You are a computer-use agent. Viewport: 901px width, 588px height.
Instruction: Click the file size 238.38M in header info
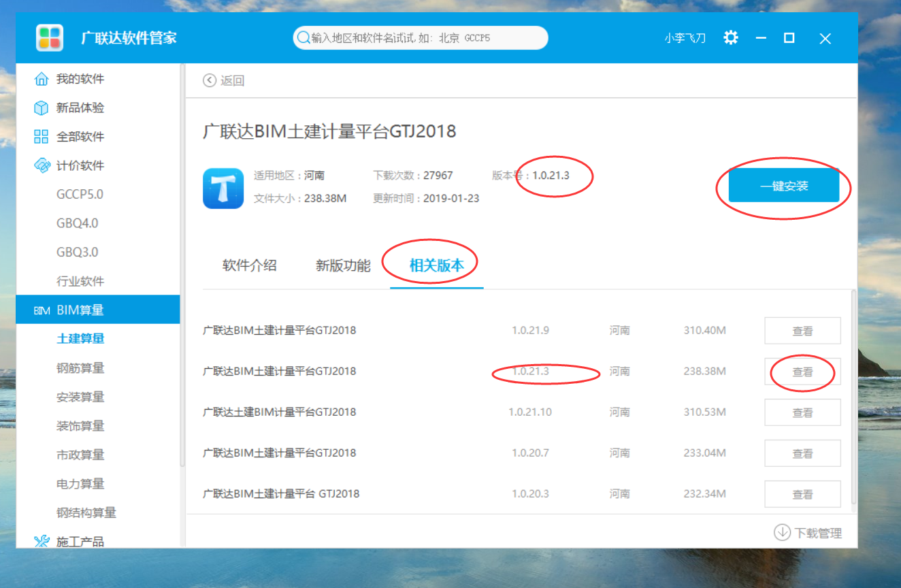(325, 199)
